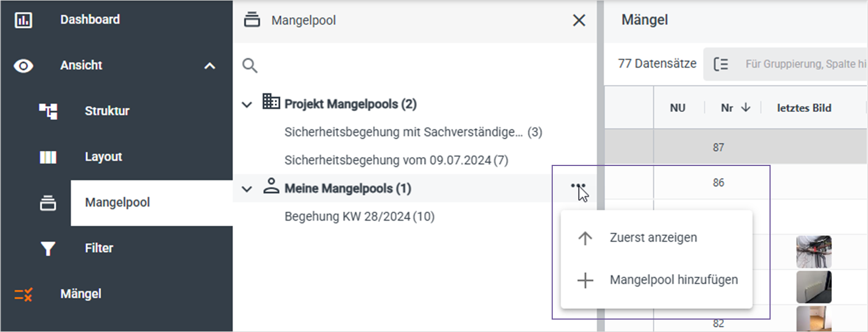Viewport: 868px width, 332px height.
Task: Collapse the Projekt Mangelpools group
Action: [x=247, y=105]
